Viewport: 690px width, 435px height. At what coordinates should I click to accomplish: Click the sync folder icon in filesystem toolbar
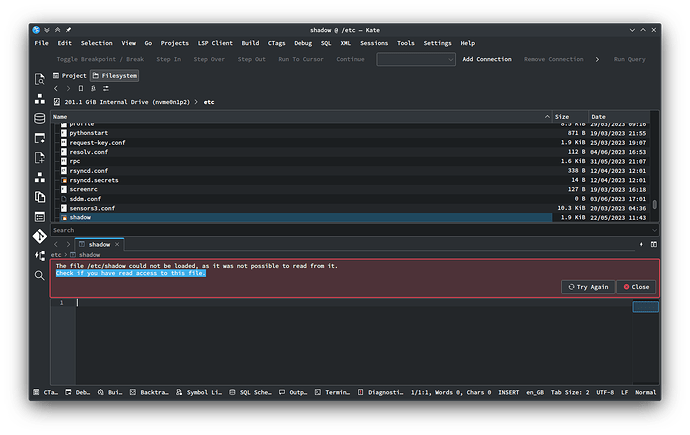tap(93, 88)
